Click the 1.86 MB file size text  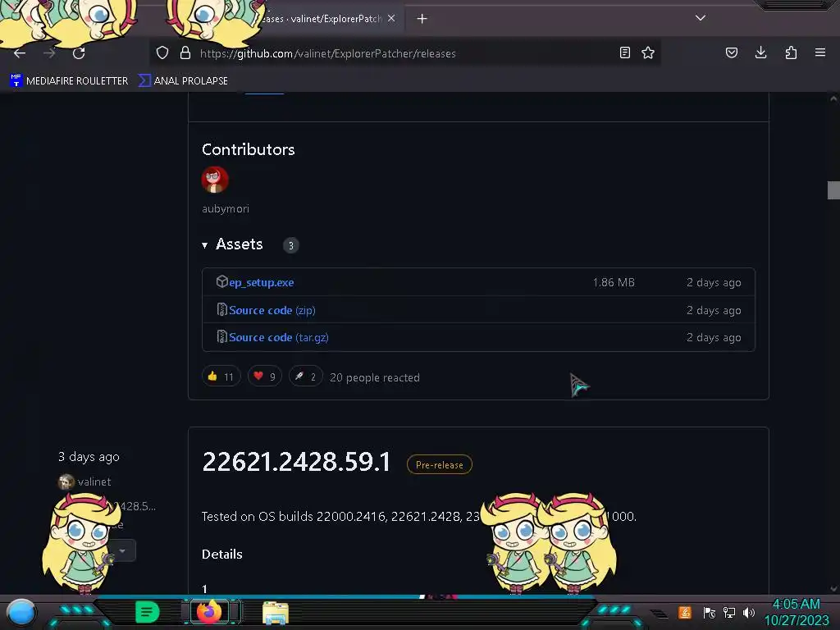point(614,282)
